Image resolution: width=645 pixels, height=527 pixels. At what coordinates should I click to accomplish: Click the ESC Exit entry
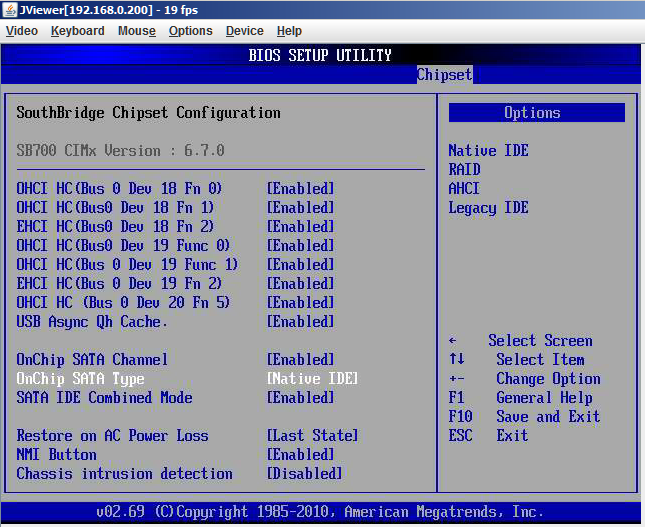pyautogui.click(x=488, y=436)
